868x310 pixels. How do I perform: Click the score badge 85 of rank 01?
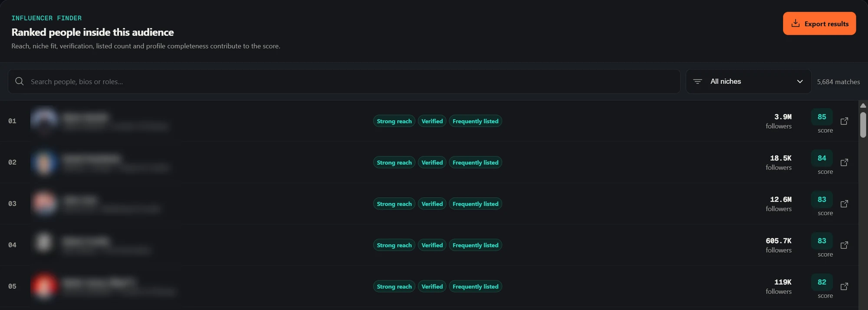(x=822, y=117)
